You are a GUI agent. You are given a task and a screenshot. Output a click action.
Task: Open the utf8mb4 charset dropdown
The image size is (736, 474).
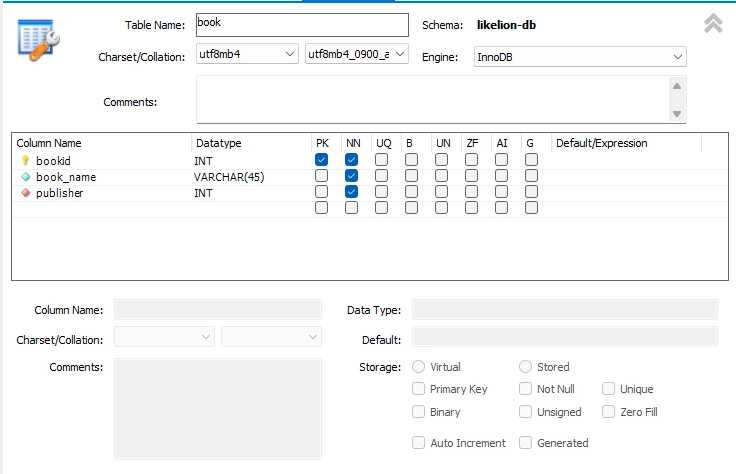coord(289,54)
